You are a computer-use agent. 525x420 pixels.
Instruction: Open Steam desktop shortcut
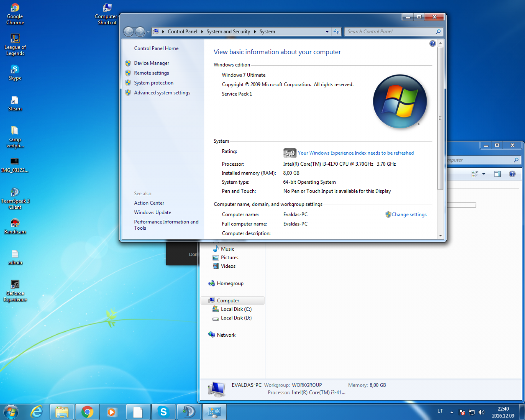(15, 103)
